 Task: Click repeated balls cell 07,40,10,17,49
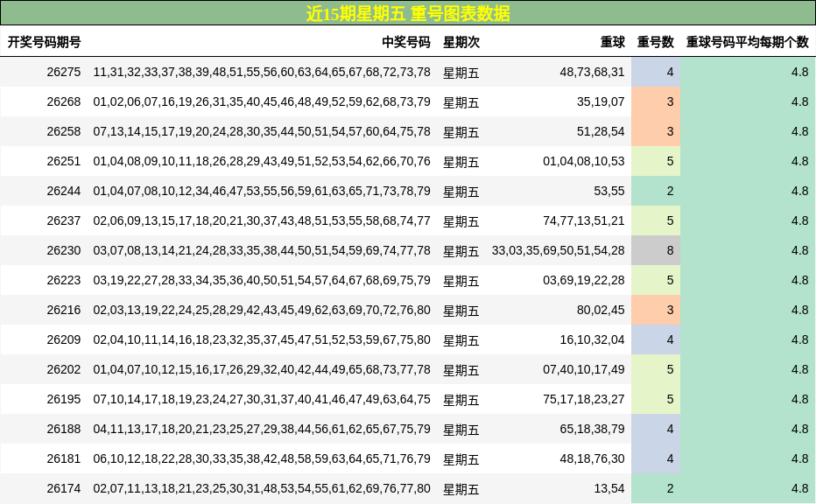[584, 369]
